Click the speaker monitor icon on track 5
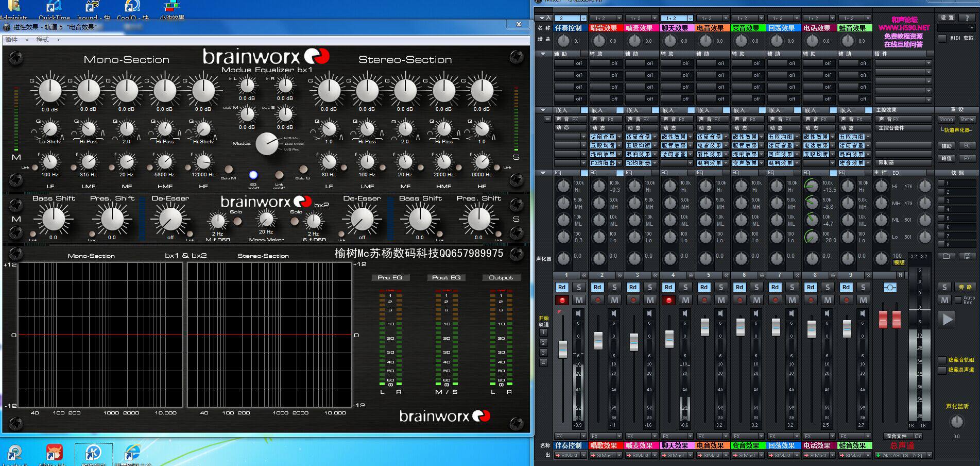Screen dimensions: 980x466 [x=720, y=313]
